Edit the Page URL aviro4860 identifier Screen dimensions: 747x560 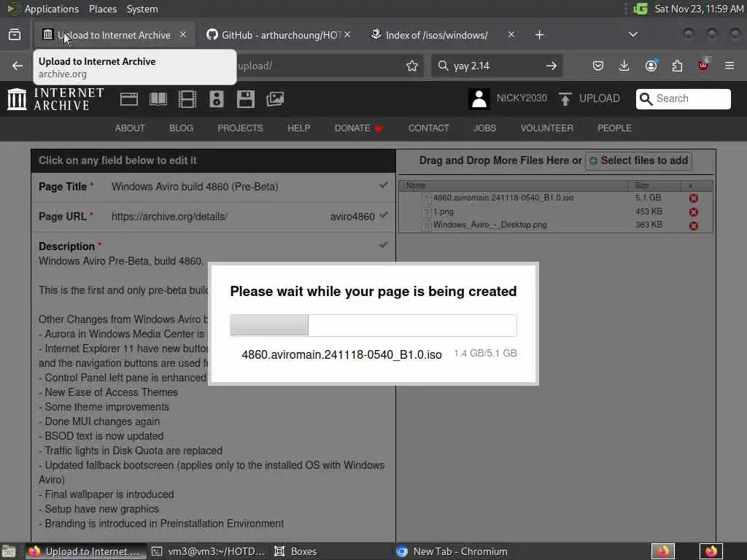pyautogui.click(x=352, y=217)
